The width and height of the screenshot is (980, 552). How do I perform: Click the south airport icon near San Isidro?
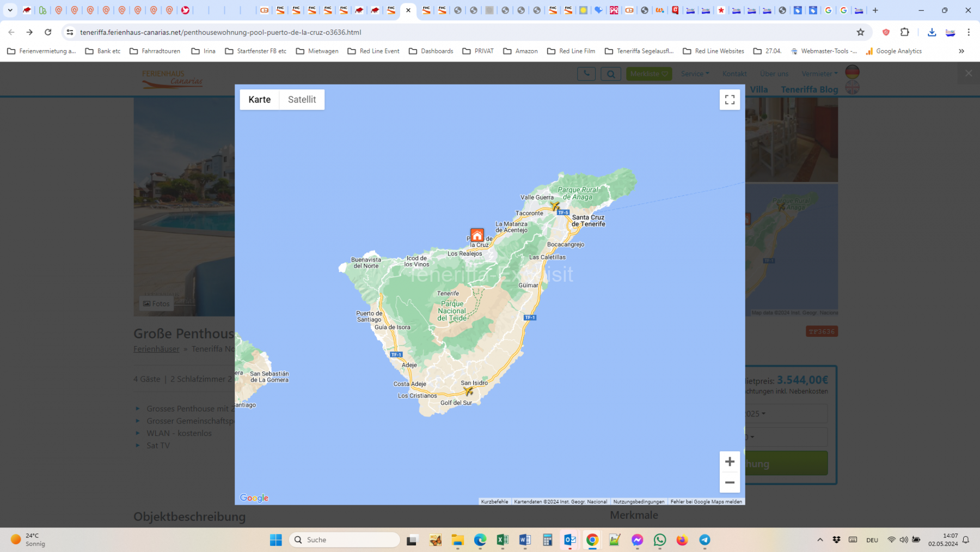468,391
